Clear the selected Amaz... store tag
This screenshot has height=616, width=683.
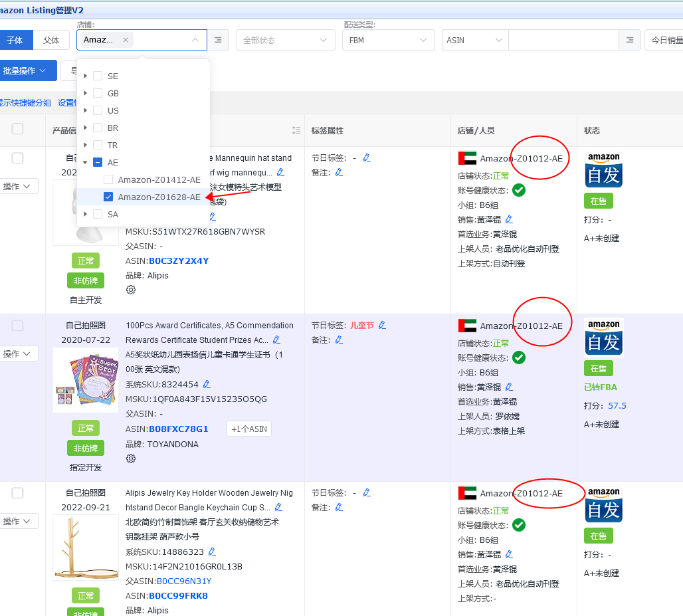click(x=126, y=40)
